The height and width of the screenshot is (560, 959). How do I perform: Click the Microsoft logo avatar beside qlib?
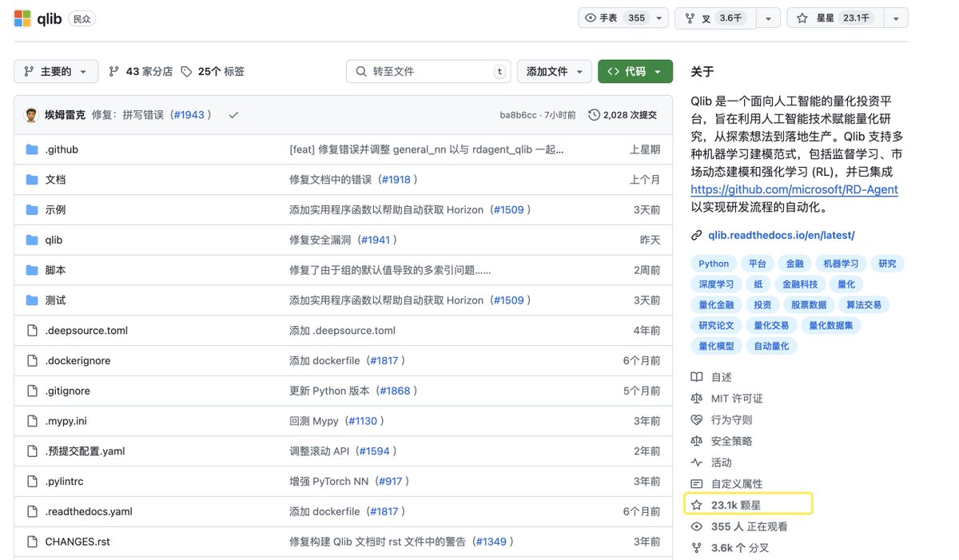click(x=22, y=18)
